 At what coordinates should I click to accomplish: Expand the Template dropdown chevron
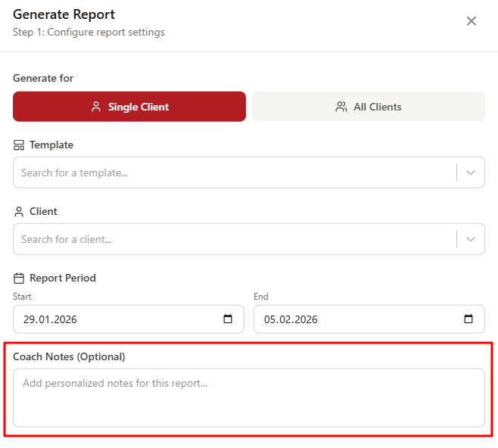(471, 173)
